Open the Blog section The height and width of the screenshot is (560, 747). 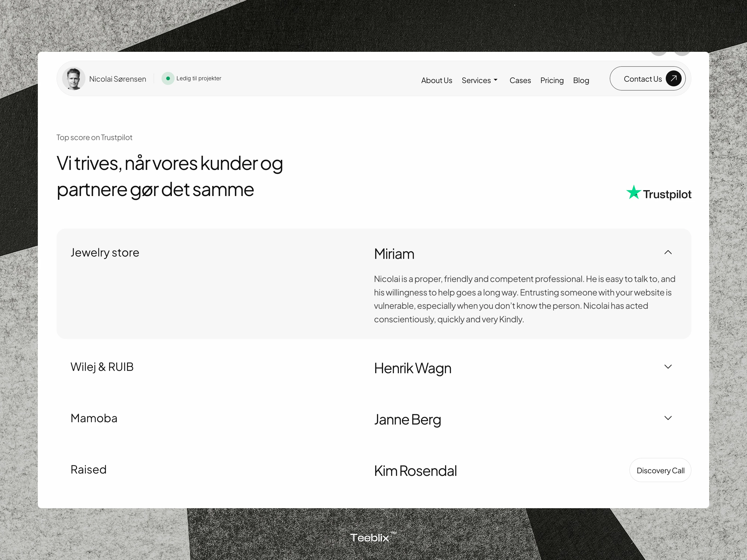(x=581, y=80)
